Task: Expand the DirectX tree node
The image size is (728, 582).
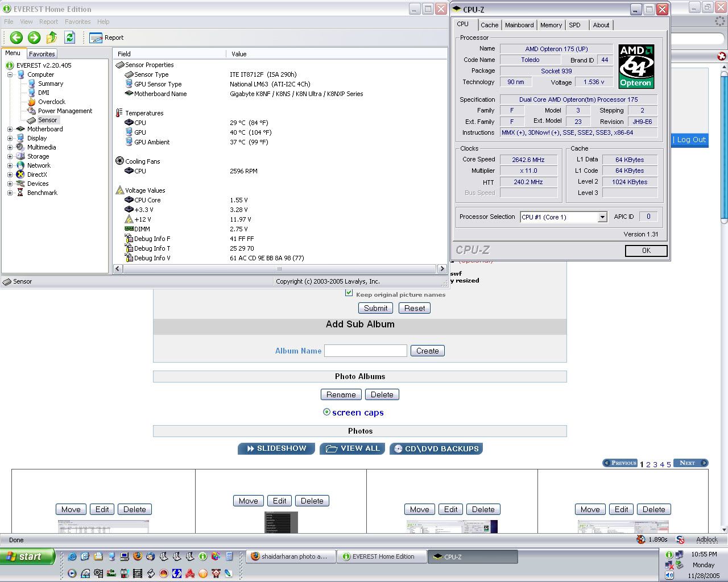Action: tap(10, 174)
